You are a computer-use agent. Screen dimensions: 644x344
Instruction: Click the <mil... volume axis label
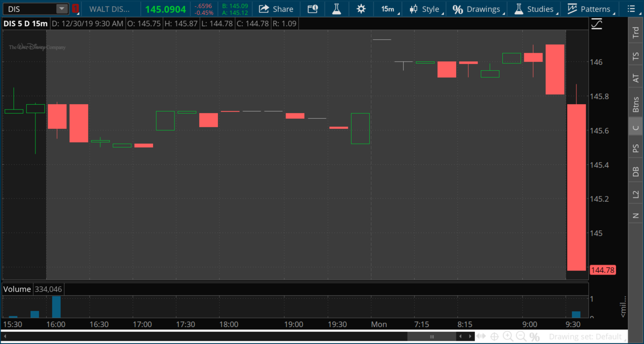[623, 308]
